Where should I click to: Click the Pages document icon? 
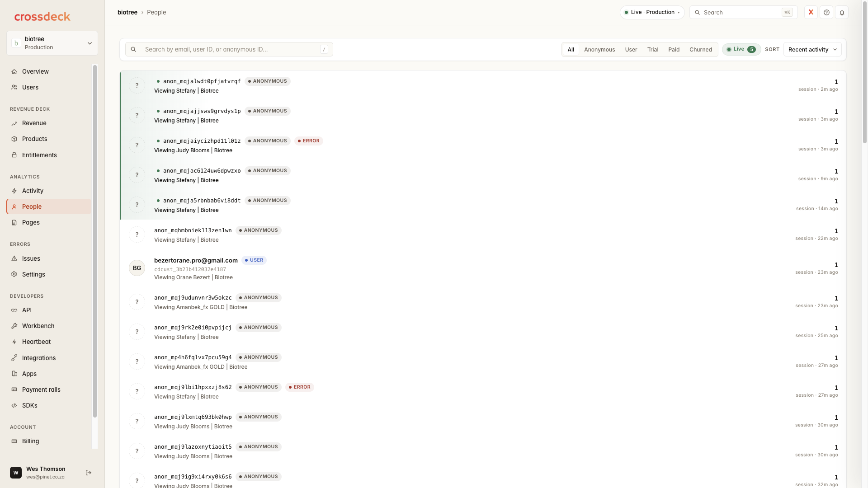pos(14,222)
